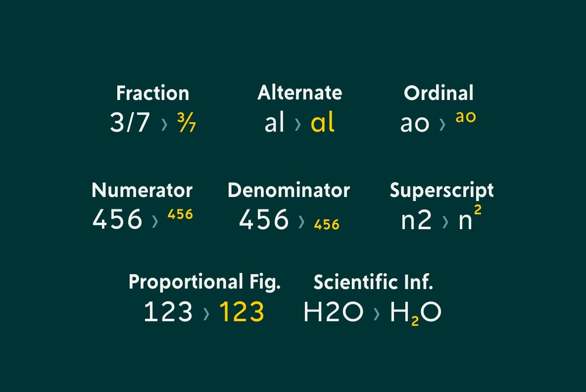Click the yellow ¾-style fraction glyph
The width and height of the screenshot is (586, 392).
[x=187, y=123]
